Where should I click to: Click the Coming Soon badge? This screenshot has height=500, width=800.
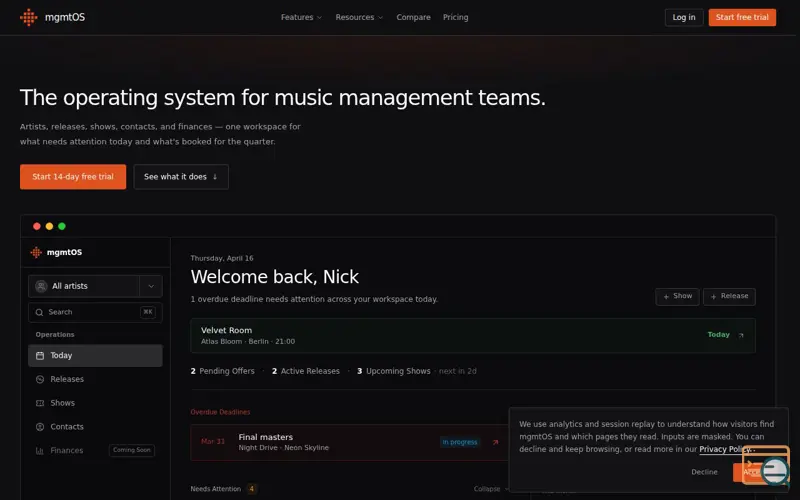[132, 450]
